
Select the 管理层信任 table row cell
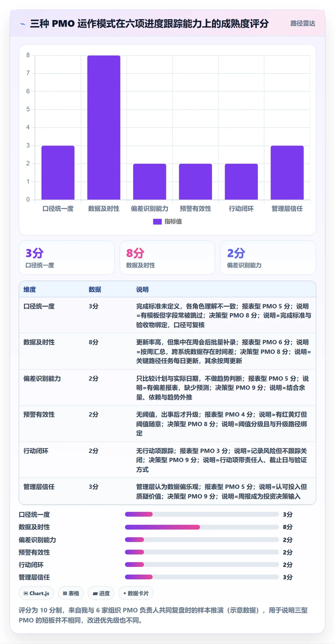point(39,487)
